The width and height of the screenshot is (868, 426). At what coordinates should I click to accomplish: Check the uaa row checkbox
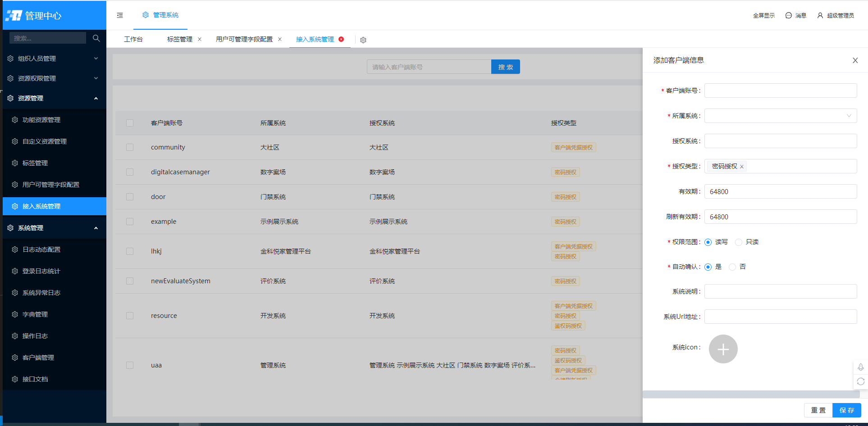point(130,365)
